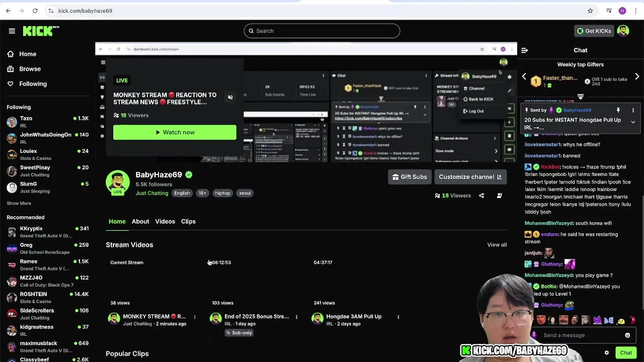Screen dimensions: 644x362
Task: Show next weekly top gifter
Action: point(637,76)
